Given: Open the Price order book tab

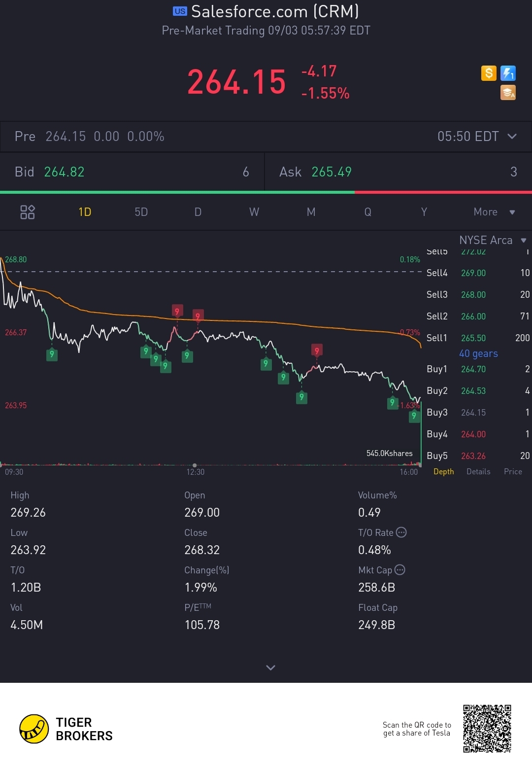Looking at the screenshot, I should coord(513,472).
